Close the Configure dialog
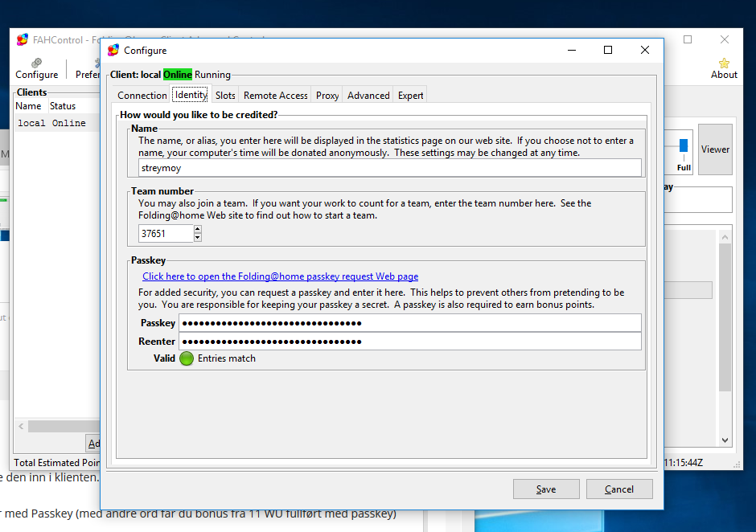 point(645,50)
